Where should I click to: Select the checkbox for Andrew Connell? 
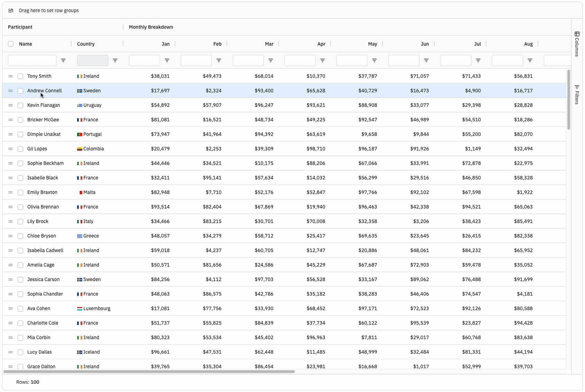pyautogui.click(x=20, y=91)
